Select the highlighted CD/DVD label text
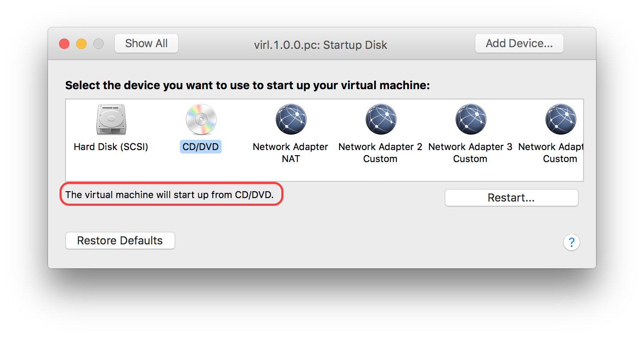This screenshot has height=337, width=644. tap(200, 147)
